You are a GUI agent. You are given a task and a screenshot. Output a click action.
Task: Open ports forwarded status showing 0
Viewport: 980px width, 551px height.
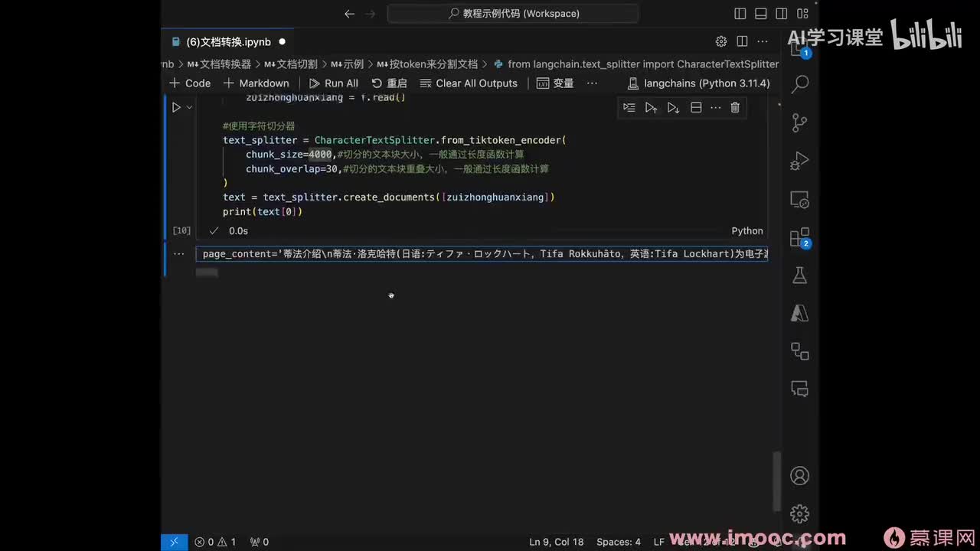point(259,542)
